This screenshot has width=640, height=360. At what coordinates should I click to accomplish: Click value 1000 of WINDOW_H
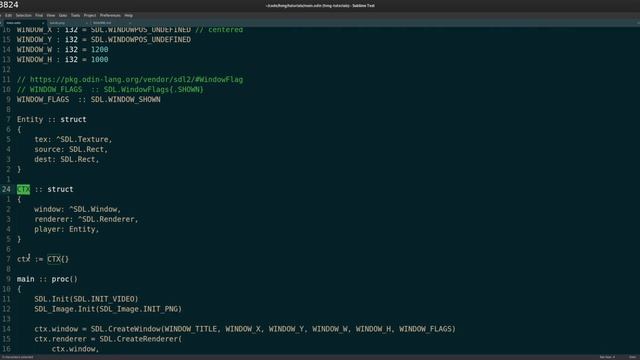[x=99, y=60]
